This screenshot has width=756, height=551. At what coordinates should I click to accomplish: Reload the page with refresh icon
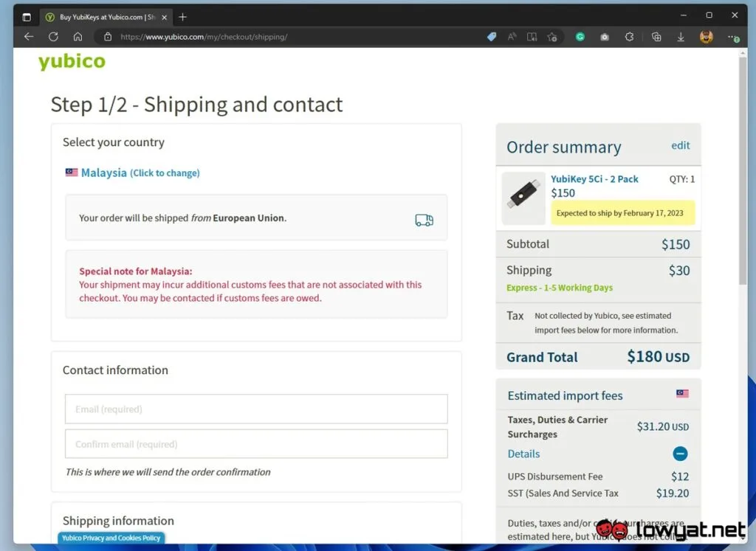[53, 37]
